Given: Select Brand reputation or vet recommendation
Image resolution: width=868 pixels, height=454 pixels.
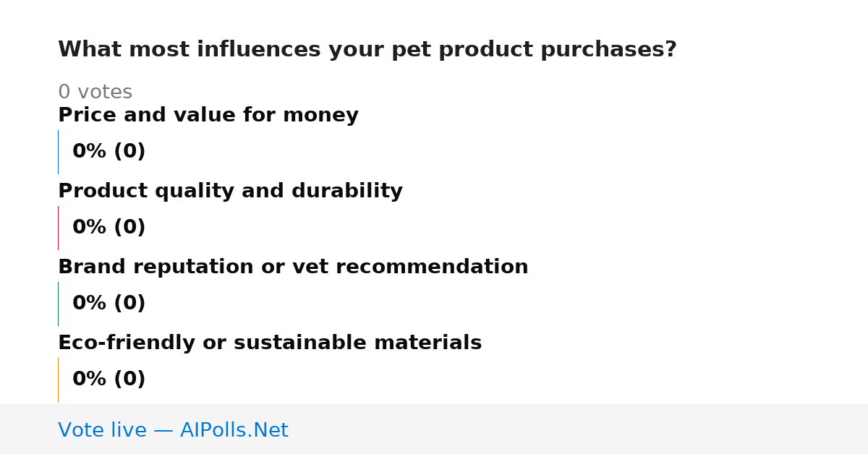Looking at the screenshot, I should pyautogui.click(x=293, y=267).
